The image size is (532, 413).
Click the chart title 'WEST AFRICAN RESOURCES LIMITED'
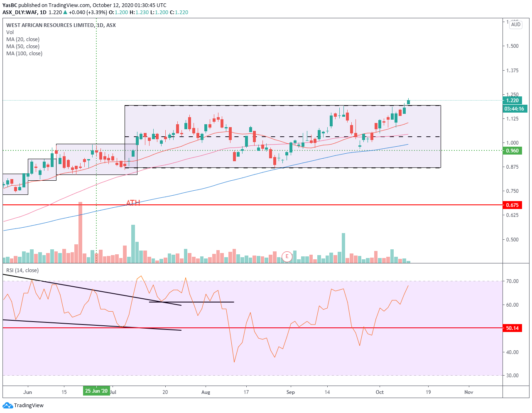(x=50, y=25)
